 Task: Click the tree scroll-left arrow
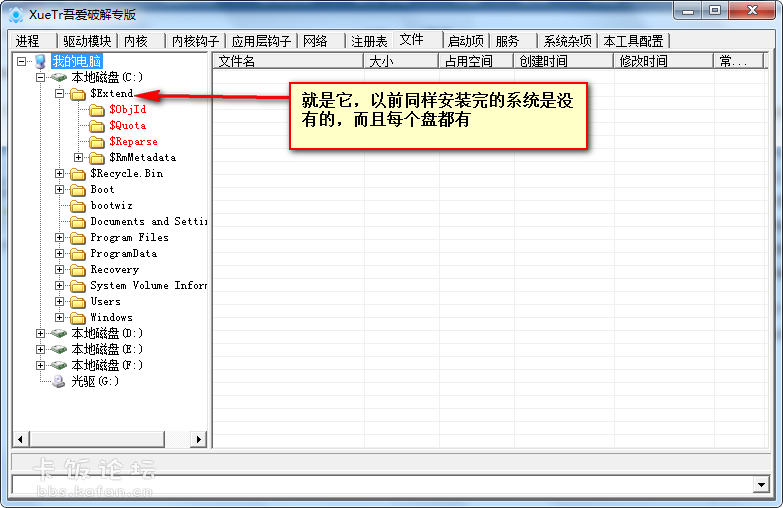point(20,440)
